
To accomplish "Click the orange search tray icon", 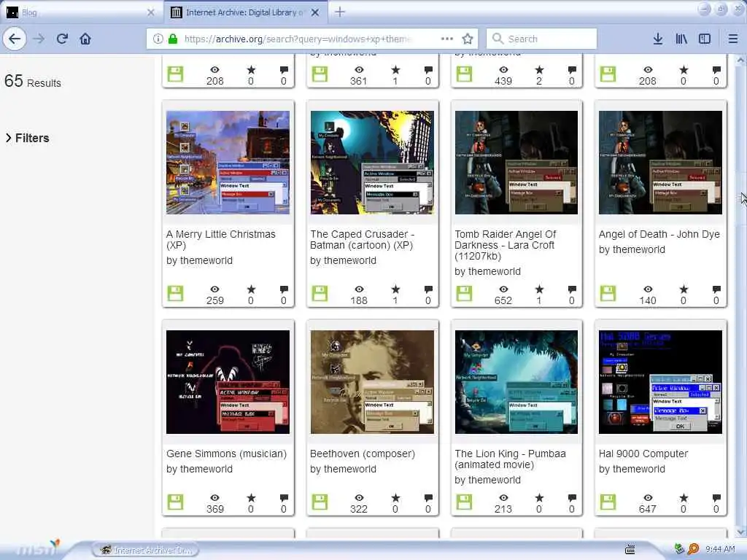I will coord(693,549).
